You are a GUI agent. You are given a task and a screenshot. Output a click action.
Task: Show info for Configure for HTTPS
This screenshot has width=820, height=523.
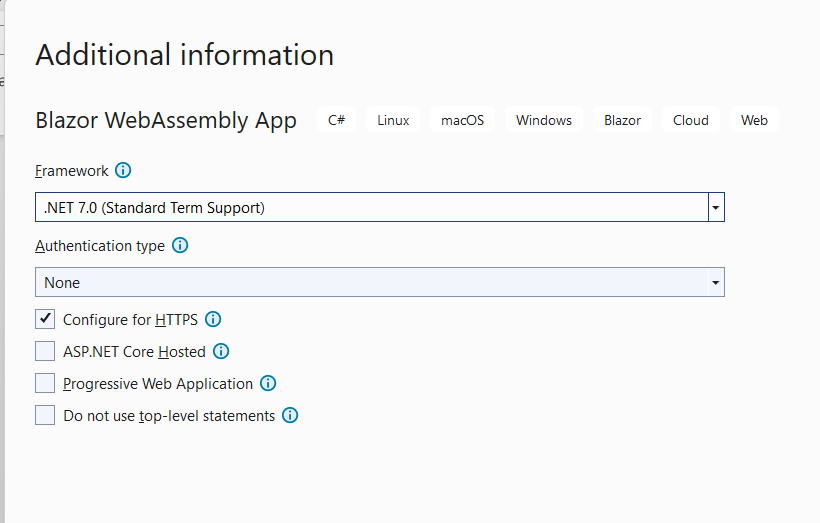coord(213,320)
